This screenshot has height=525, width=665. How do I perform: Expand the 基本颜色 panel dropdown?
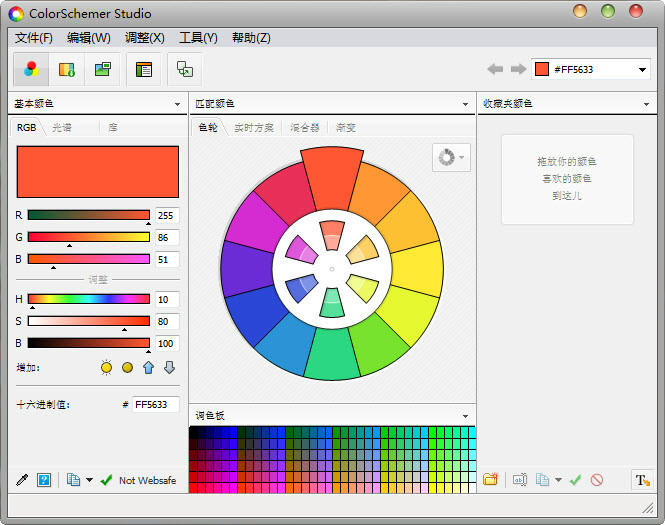177,104
